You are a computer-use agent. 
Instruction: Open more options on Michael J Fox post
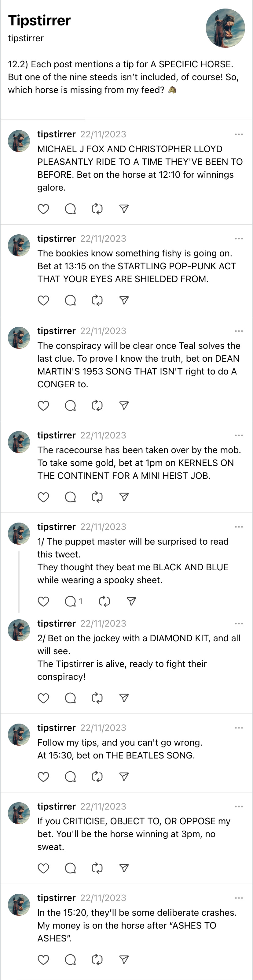(x=239, y=134)
